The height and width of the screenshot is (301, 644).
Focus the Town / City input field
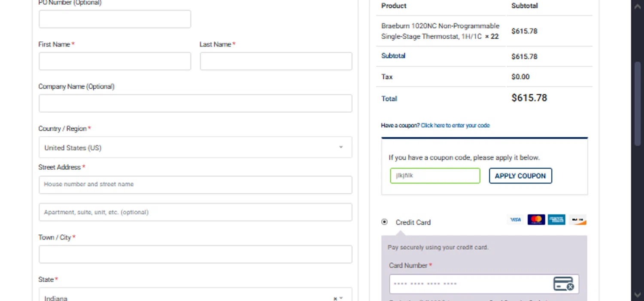195,254
